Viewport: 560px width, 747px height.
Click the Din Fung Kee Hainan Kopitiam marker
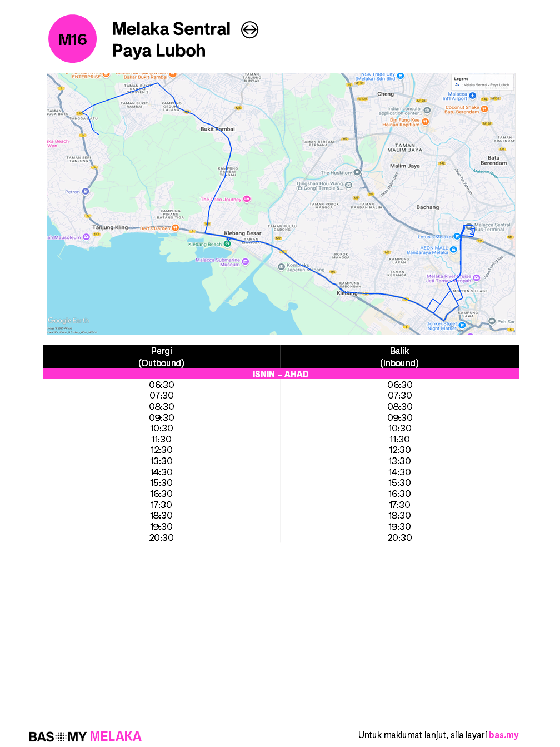click(x=425, y=122)
